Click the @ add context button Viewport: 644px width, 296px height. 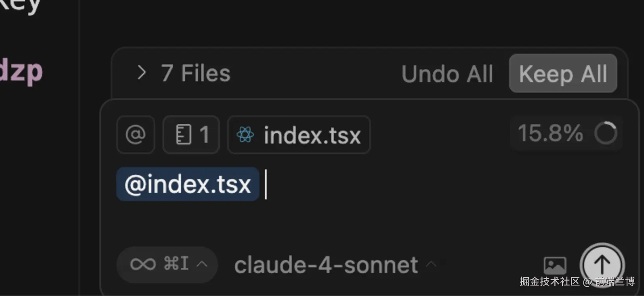pyautogui.click(x=135, y=135)
